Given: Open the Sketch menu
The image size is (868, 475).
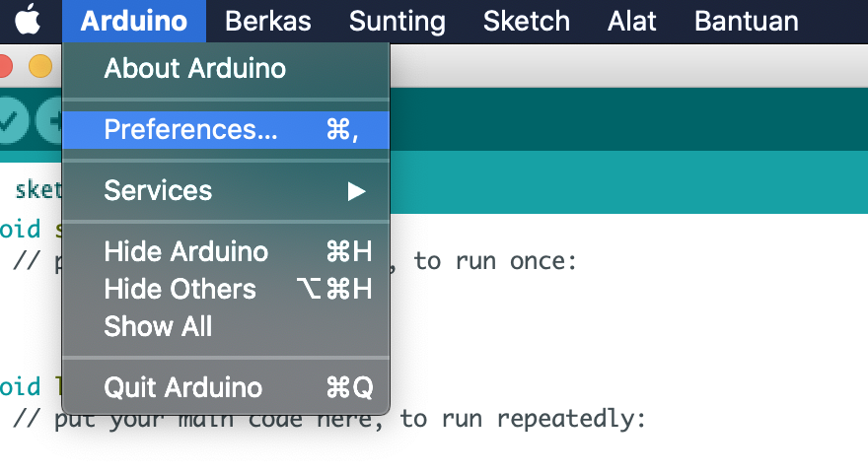Looking at the screenshot, I should (526, 21).
